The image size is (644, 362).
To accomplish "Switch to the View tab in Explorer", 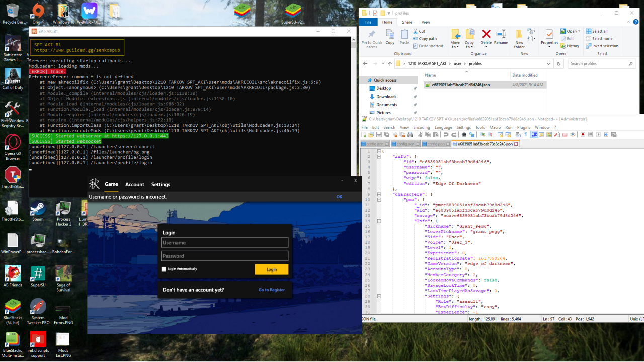I will click(x=426, y=22).
